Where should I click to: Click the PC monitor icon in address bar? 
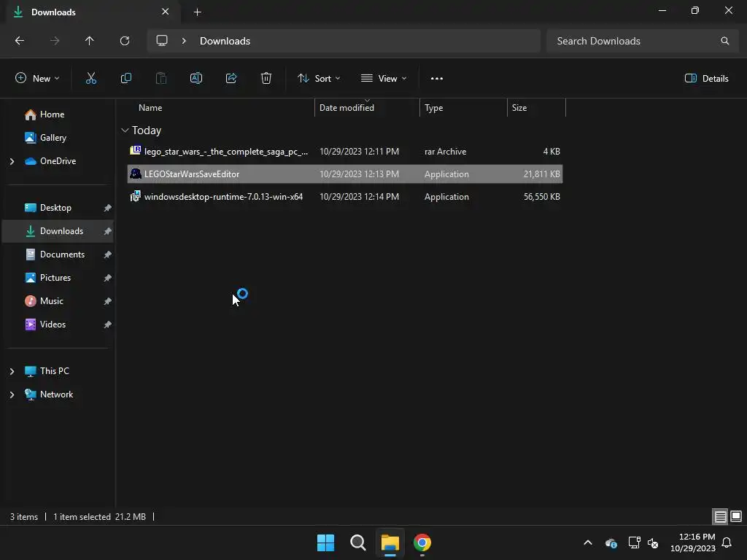pos(162,41)
